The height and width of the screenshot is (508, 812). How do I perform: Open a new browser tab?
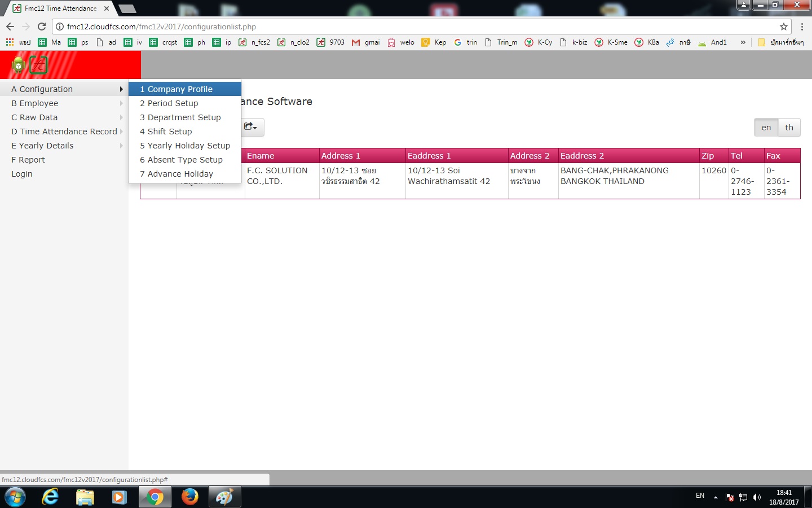click(127, 8)
